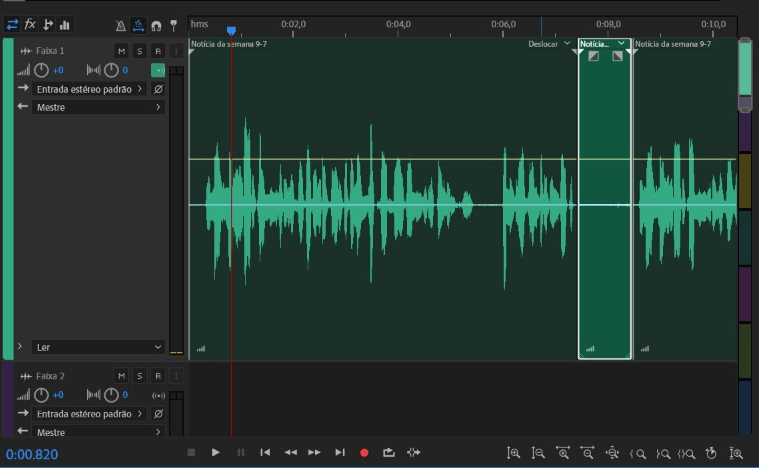Zoom in at out point
Screen dimensions: 759x469
(663, 454)
